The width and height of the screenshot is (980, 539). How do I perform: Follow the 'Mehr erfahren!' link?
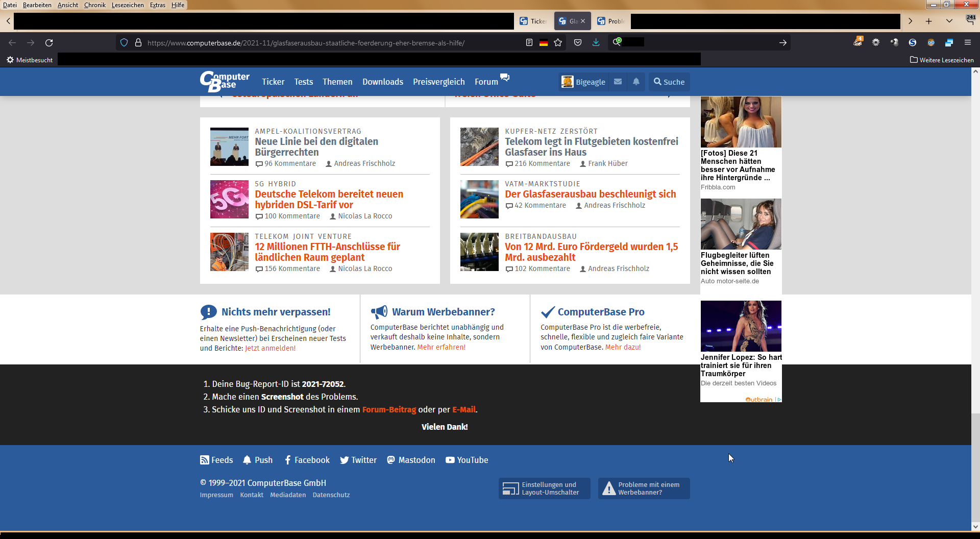click(442, 347)
